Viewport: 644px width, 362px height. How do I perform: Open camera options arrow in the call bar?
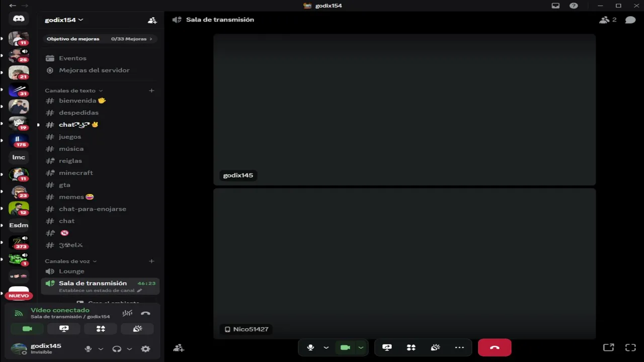pyautogui.click(x=361, y=347)
